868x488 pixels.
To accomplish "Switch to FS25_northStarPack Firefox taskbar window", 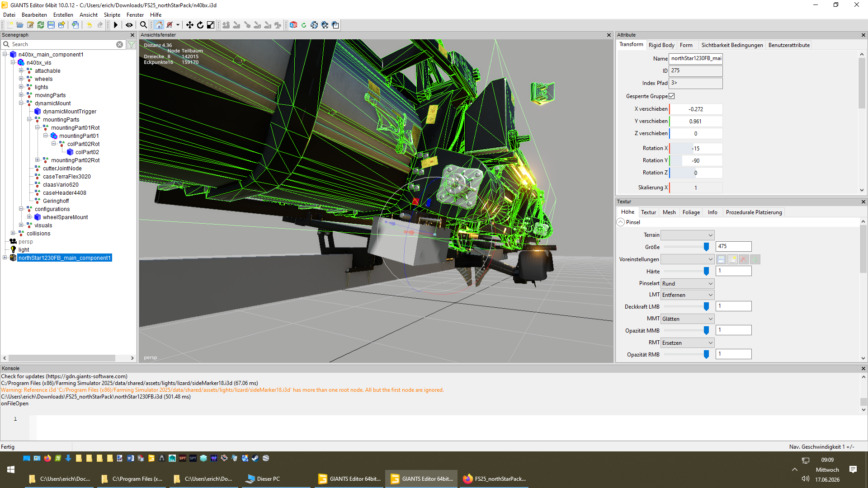I will coord(495,479).
